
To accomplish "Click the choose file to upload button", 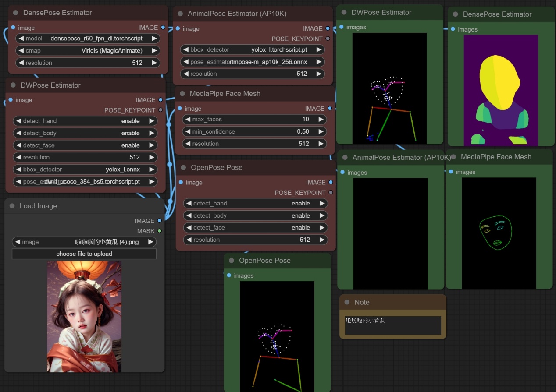I will 84,254.
